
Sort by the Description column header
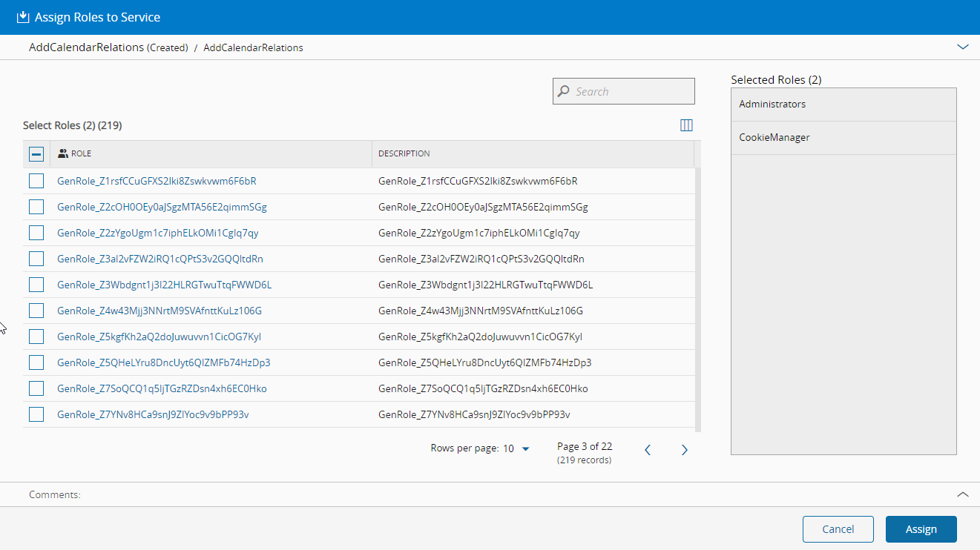(404, 153)
